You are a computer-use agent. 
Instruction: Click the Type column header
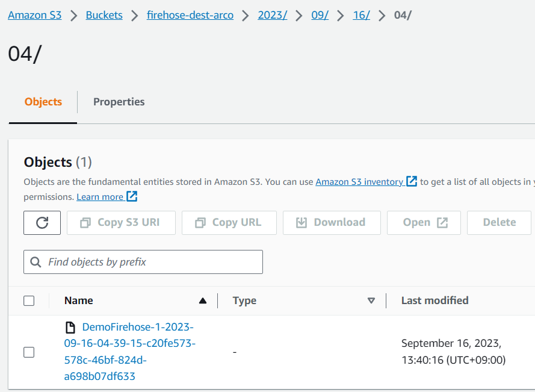(244, 300)
